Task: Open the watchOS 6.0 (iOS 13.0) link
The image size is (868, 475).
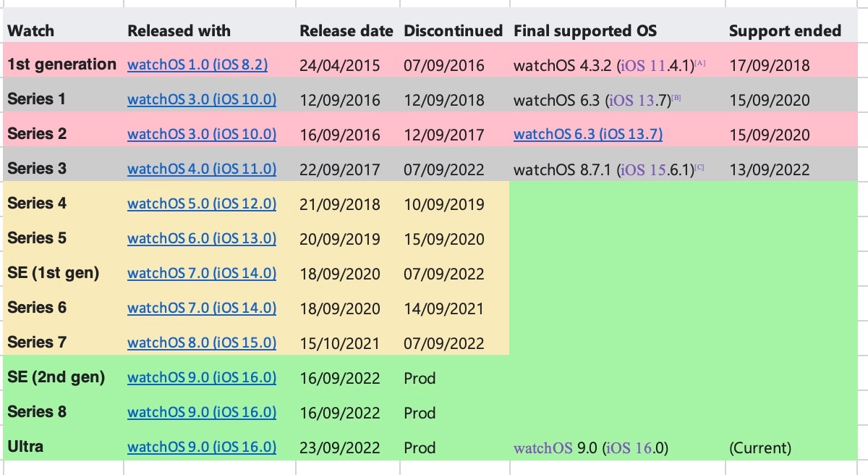Action: coord(202,238)
